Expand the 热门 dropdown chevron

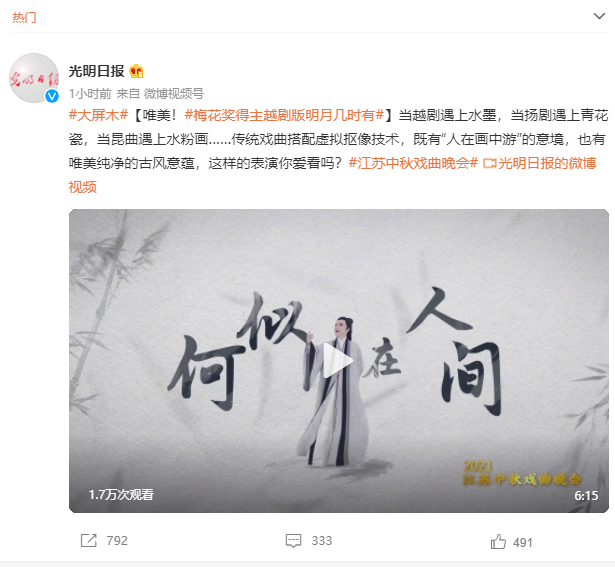(599, 16)
